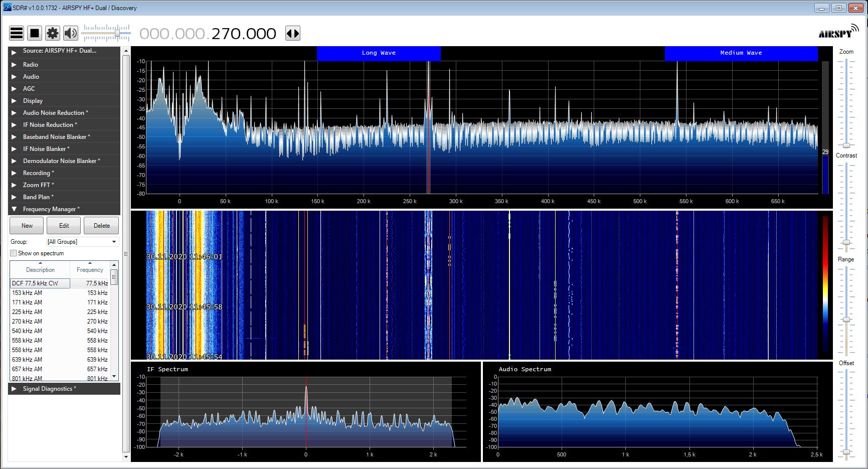Viewport: 868px width, 469px height.
Task: Open the Group [All Groups] dropdown
Action: pyautogui.click(x=82, y=242)
